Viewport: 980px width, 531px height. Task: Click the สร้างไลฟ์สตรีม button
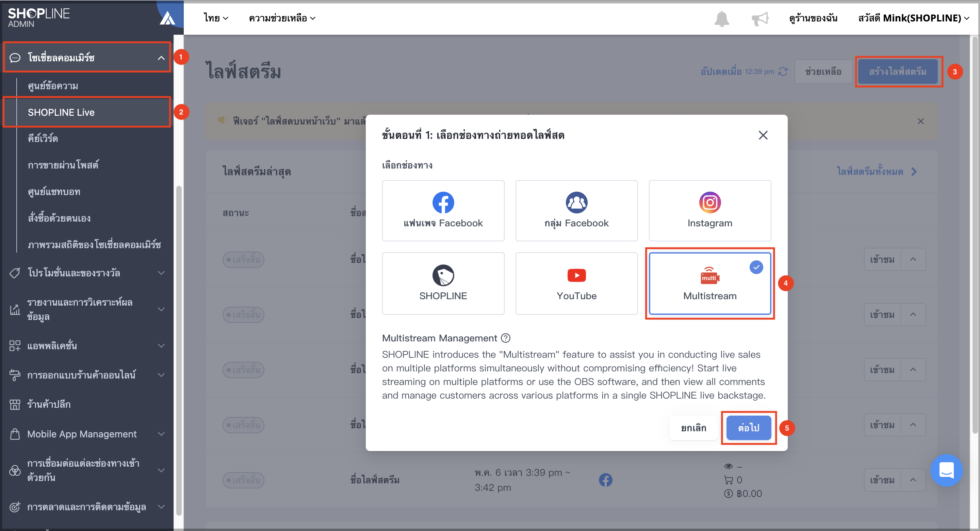point(898,71)
